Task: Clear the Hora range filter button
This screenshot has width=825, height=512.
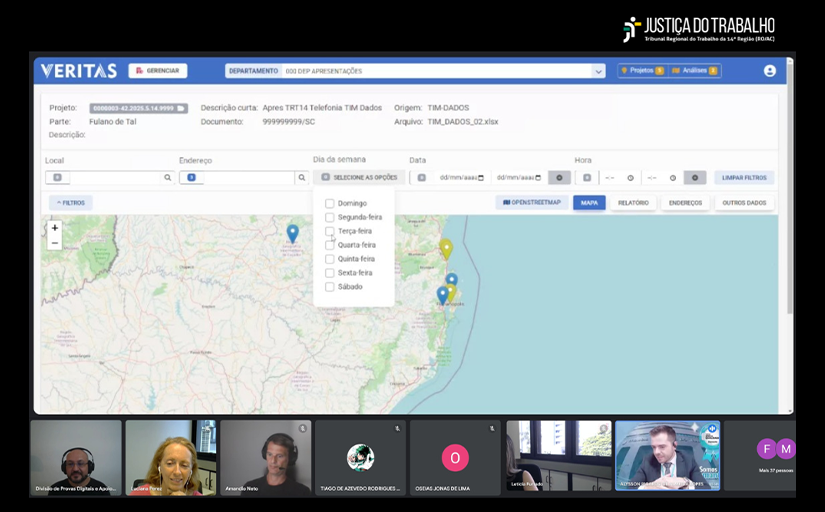Action: [695, 178]
